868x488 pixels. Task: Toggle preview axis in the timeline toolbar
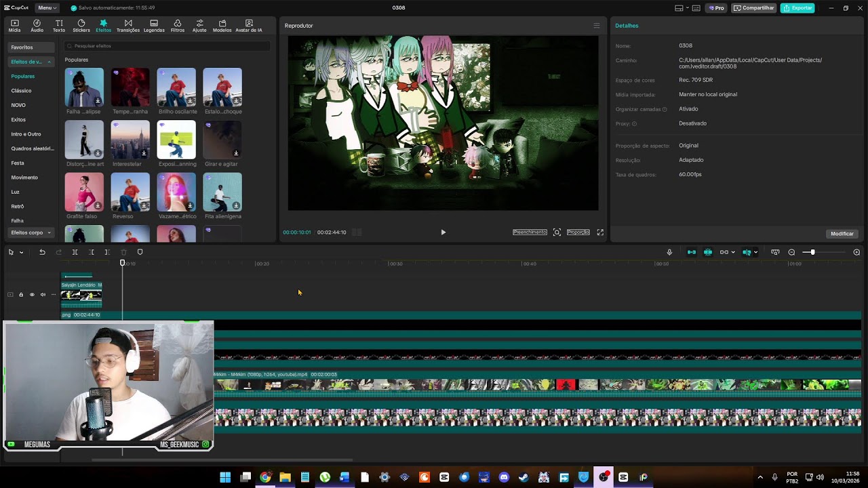747,252
